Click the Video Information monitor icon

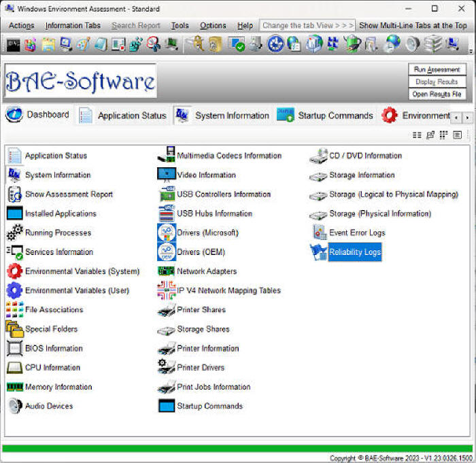[x=167, y=175]
